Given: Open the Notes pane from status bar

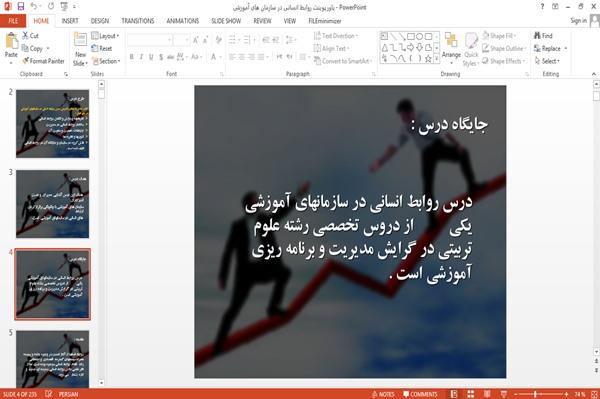Looking at the screenshot, I should pos(383,394).
